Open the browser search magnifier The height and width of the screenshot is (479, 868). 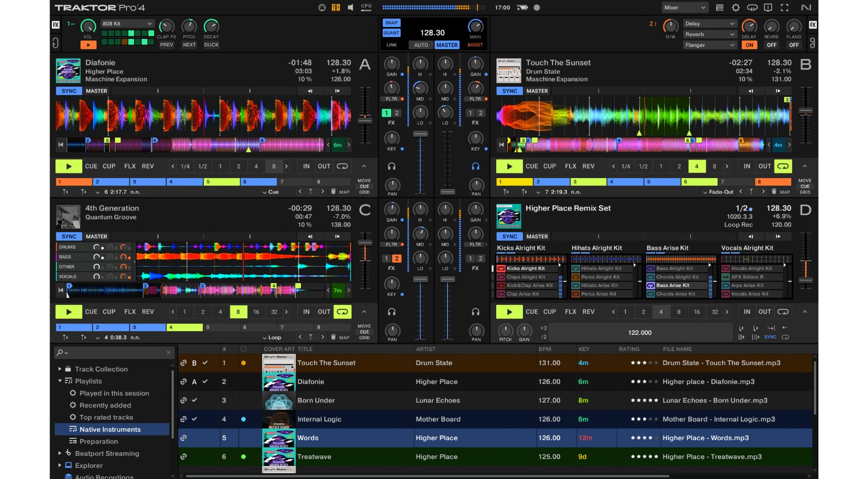[60, 352]
